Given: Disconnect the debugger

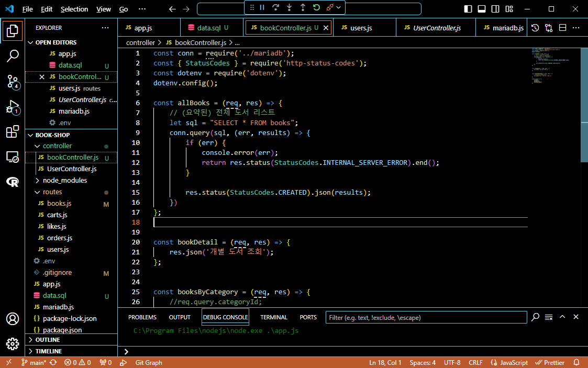Looking at the screenshot, I should [330, 7].
